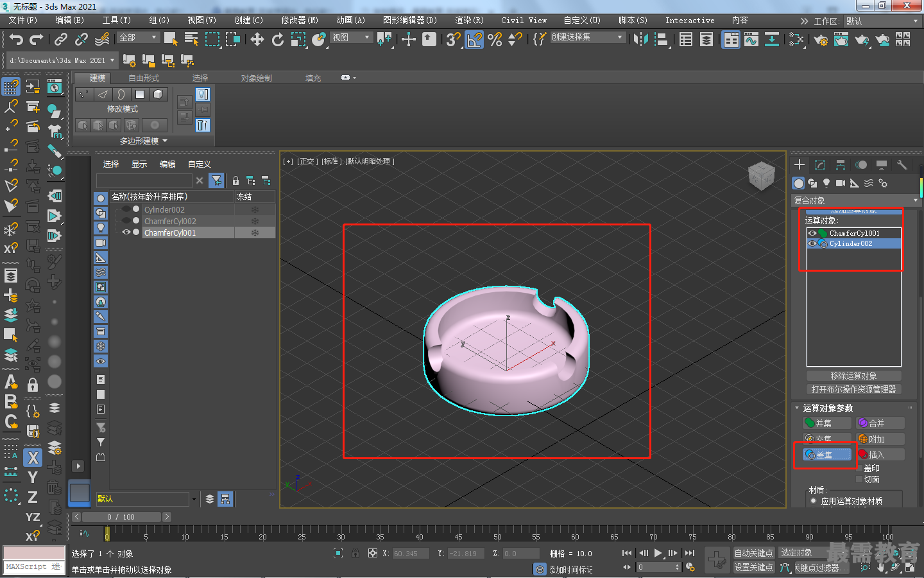Switch to the Modify panel tab icon
This screenshot has width=924, height=578.
tap(820, 165)
